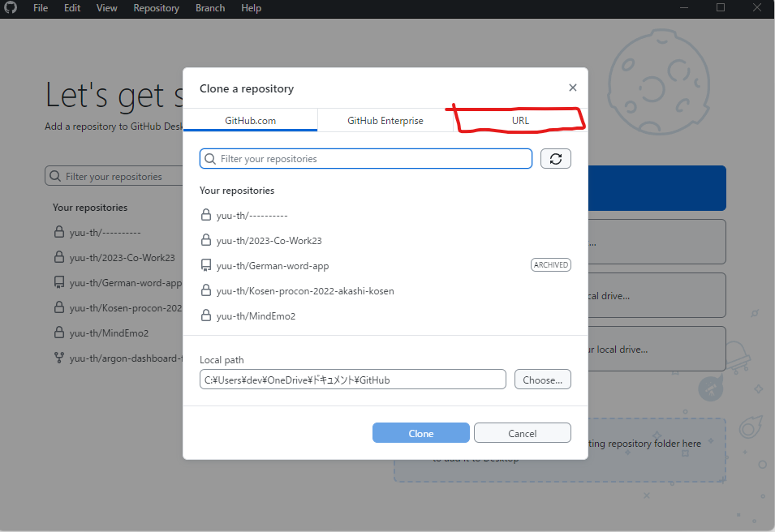Select yuu-th/Kosen-procon-2022-akashi-kosen in the dialog

pyautogui.click(x=385, y=291)
